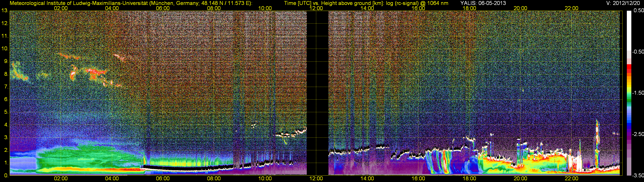The image size is (644, 182).
Task: Click the -2.50 colorbar scale value
Action: pos(638,134)
